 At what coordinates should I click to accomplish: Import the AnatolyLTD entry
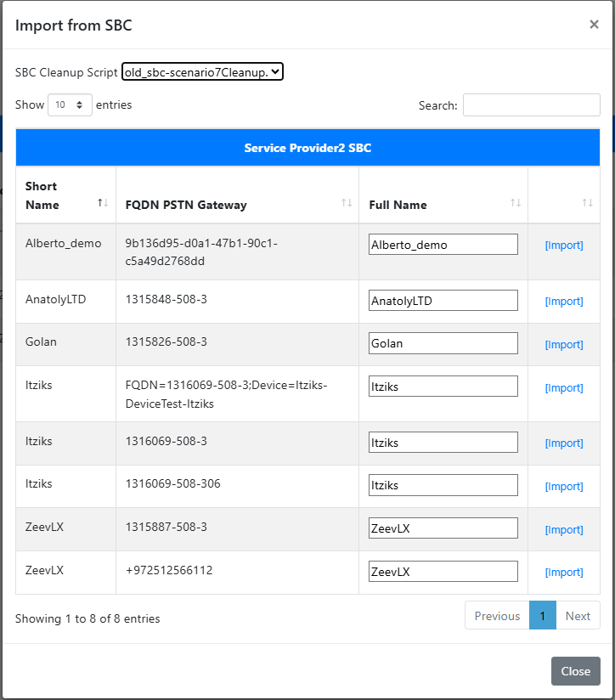(x=564, y=302)
